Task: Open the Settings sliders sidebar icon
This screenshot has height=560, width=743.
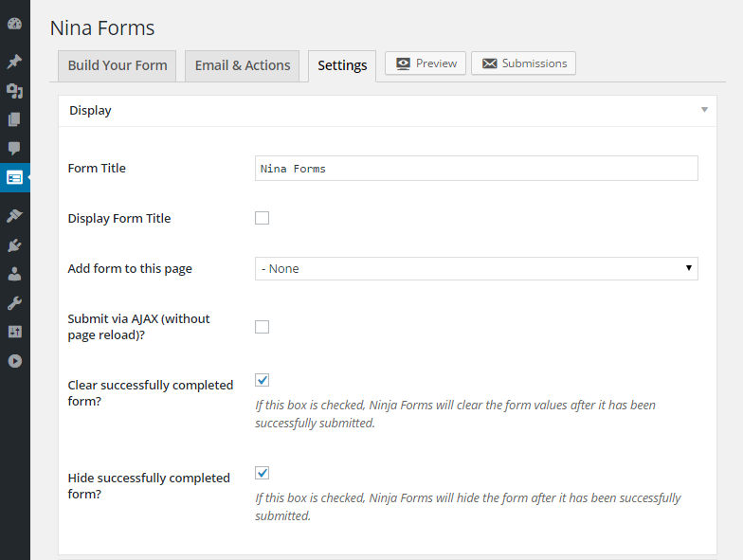Action: click(x=15, y=332)
